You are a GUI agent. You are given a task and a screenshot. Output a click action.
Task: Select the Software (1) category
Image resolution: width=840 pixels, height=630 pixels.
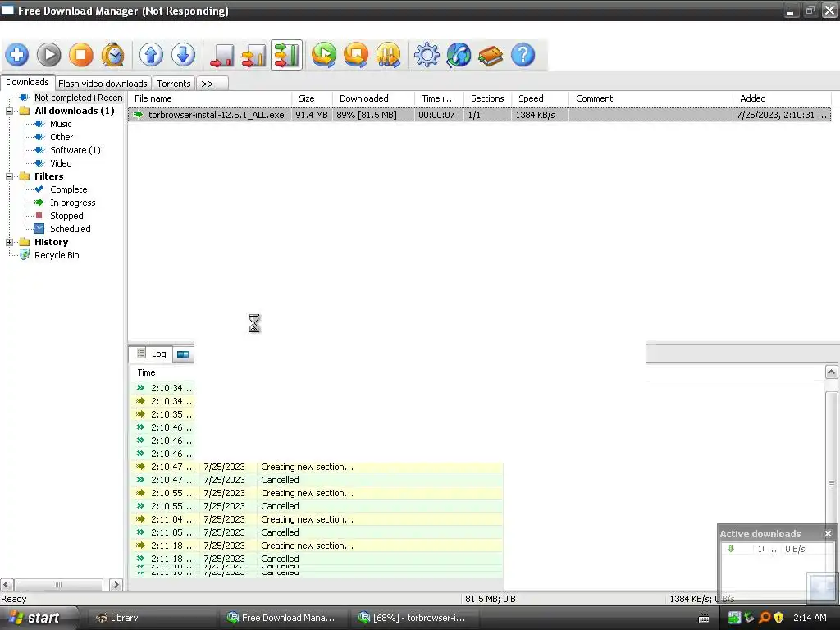[75, 150]
